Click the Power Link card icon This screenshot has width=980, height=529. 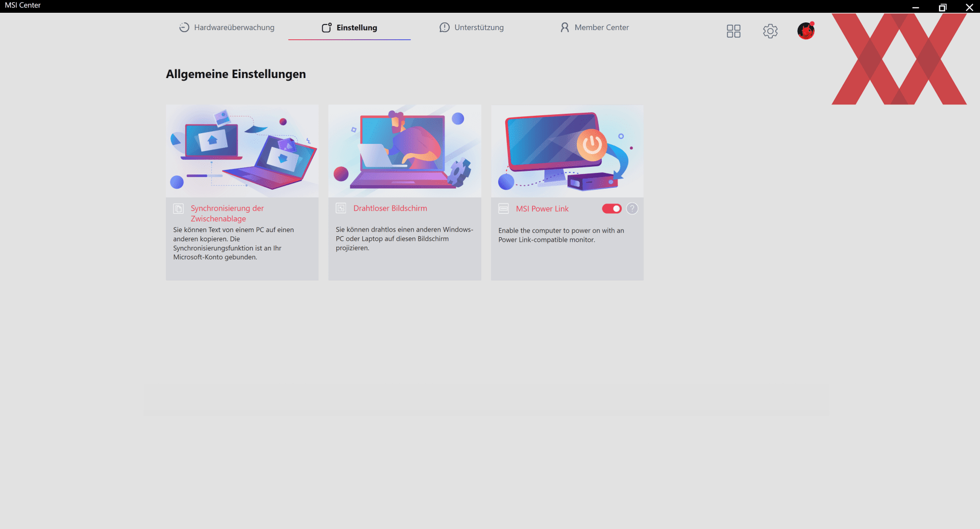tap(503, 208)
